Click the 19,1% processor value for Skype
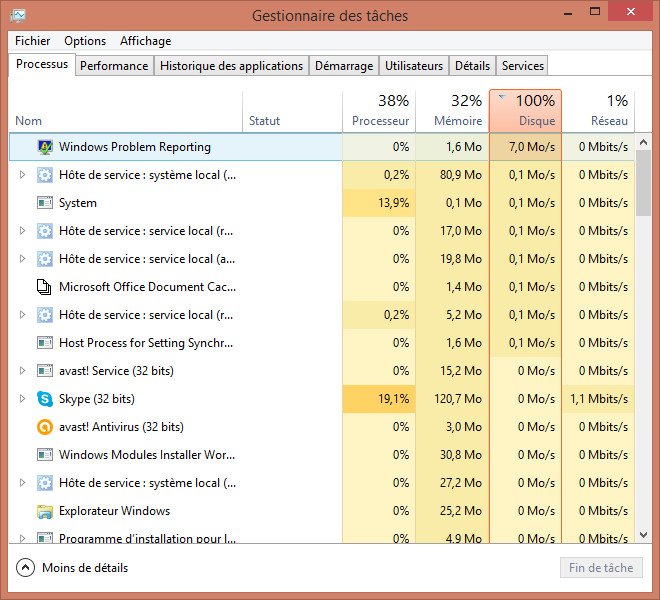Image resolution: width=660 pixels, height=600 pixels. click(x=394, y=399)
